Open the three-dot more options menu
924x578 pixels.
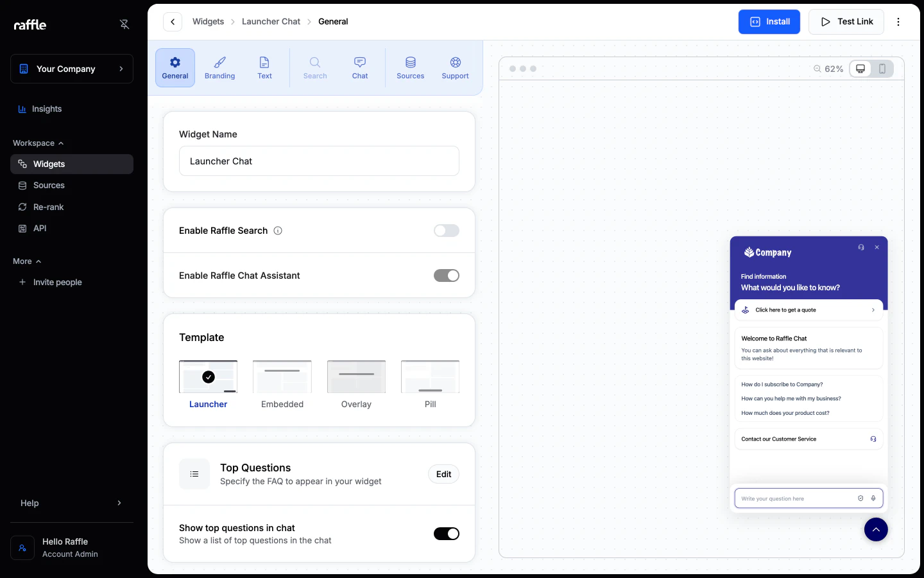(898, 22)
